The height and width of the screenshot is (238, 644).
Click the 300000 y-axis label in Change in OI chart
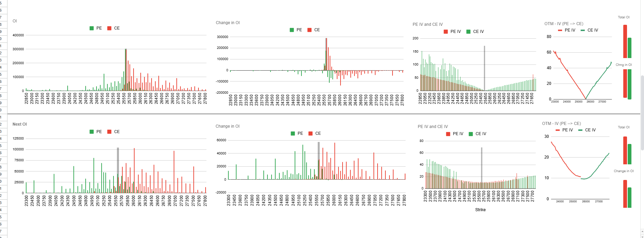(223, 37)
